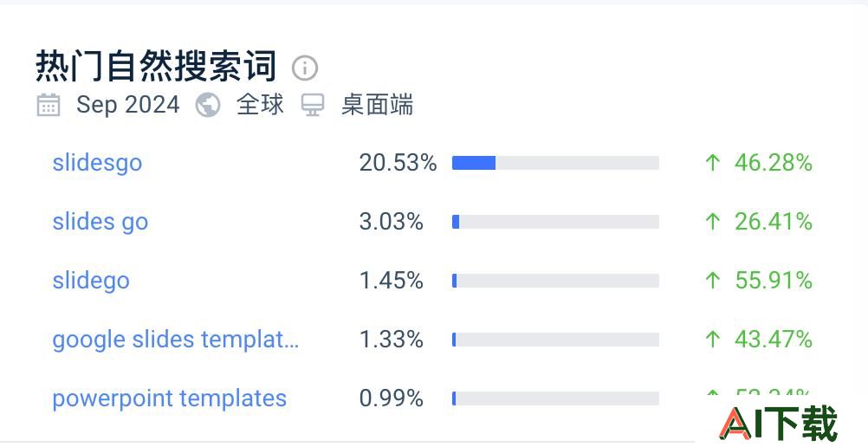Click the info icon beside 热门自然搜索词
The width and height of the screenshot is (868, 447).
(304, 68)
